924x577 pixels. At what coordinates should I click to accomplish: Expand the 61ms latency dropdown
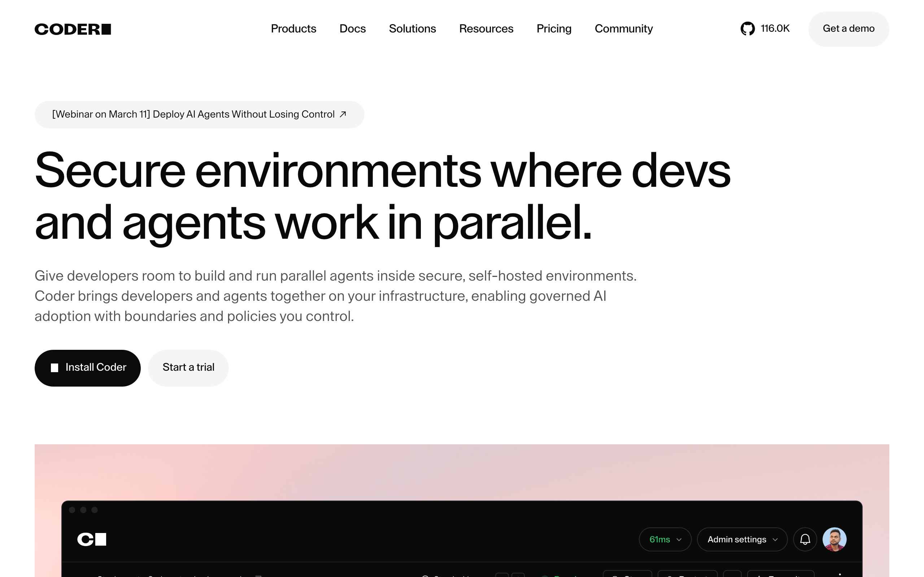point(665,539)
